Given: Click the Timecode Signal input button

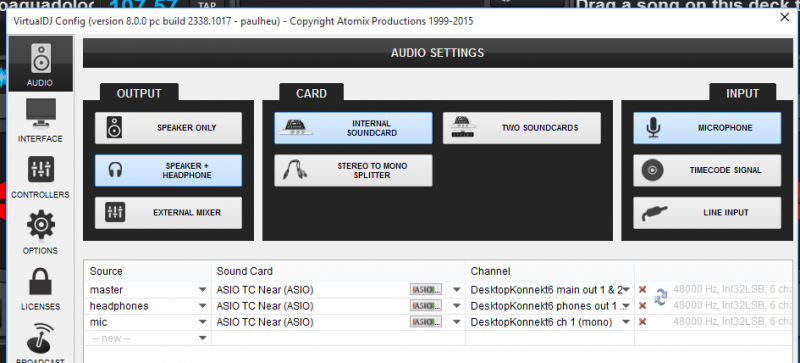Looking at the screenshot, I should (x=707, y=171).
